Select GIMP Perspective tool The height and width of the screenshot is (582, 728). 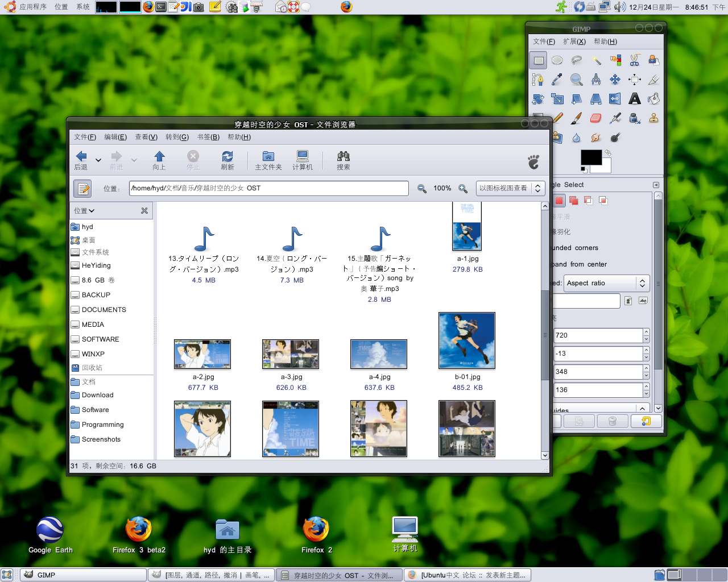tap(596, 99)
